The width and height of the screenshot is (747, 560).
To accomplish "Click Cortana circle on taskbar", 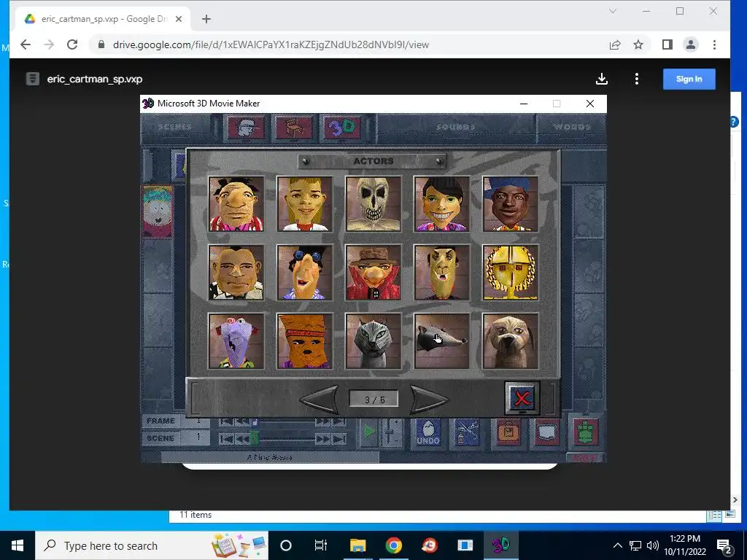I will [x=286, y=545].
